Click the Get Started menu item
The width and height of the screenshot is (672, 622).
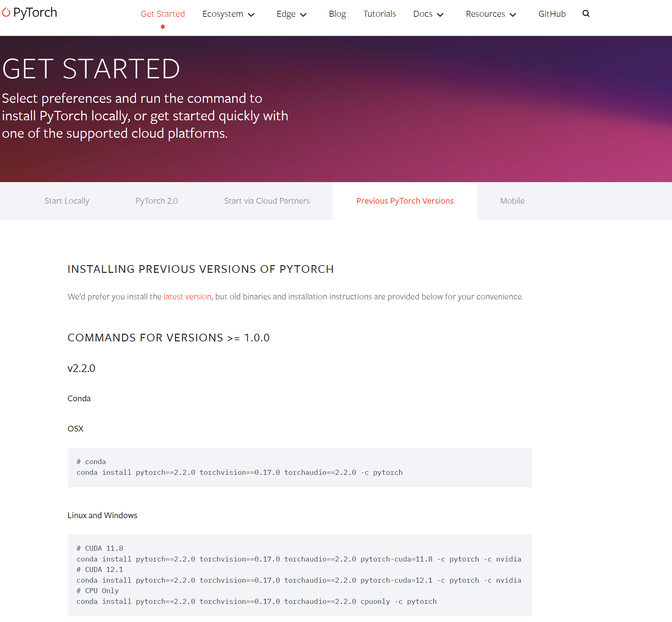tap(163, 13)
